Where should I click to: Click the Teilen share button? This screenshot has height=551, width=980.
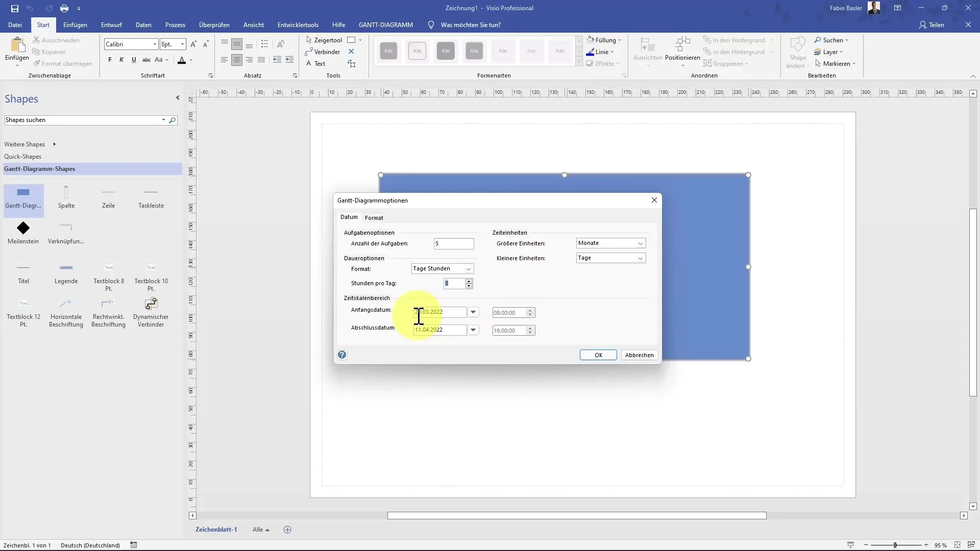(x=932, y=24)
